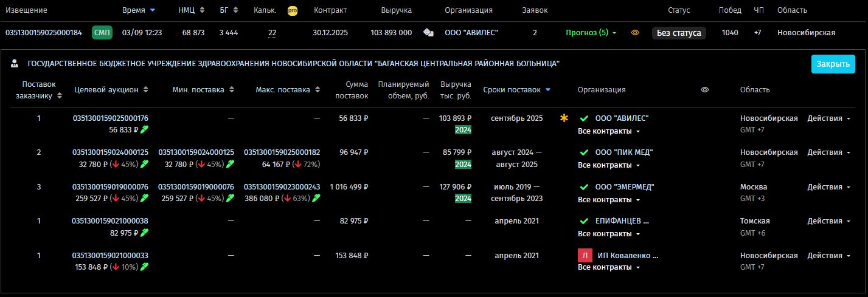The image size is (868, 297).
Task: Expand the Прогноз (5) dropdown
Action: (589, 33)
